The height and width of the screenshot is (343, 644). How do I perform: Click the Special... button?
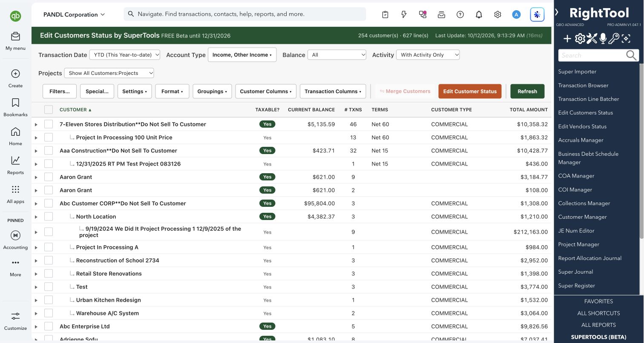pyautogui.click(x=97, y=91)
